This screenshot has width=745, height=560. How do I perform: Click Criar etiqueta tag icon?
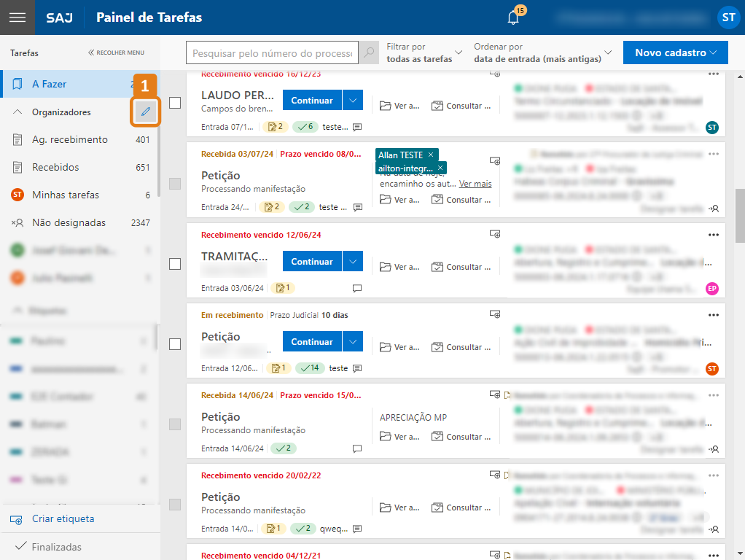click(x=16, y=519)
